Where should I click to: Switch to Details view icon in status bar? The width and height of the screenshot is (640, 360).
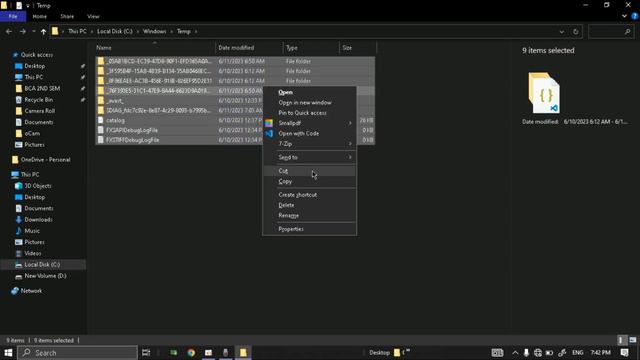(x=620, y=340)
